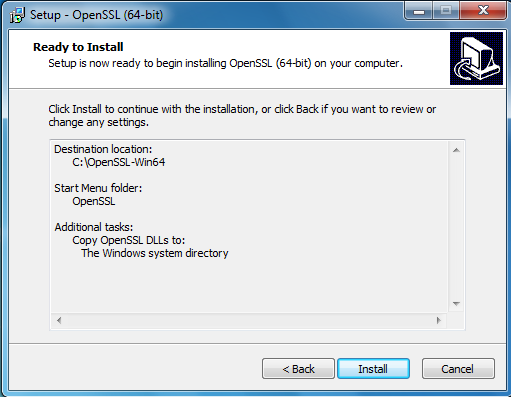Click the scroll right arrow under the summary
511x397 pixels.
438,320
